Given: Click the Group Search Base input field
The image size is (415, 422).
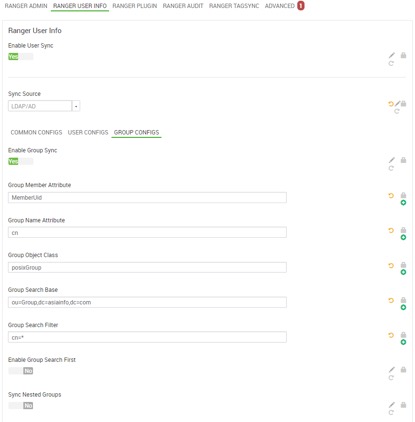Looking at the screenshot, I should [147, 302].
